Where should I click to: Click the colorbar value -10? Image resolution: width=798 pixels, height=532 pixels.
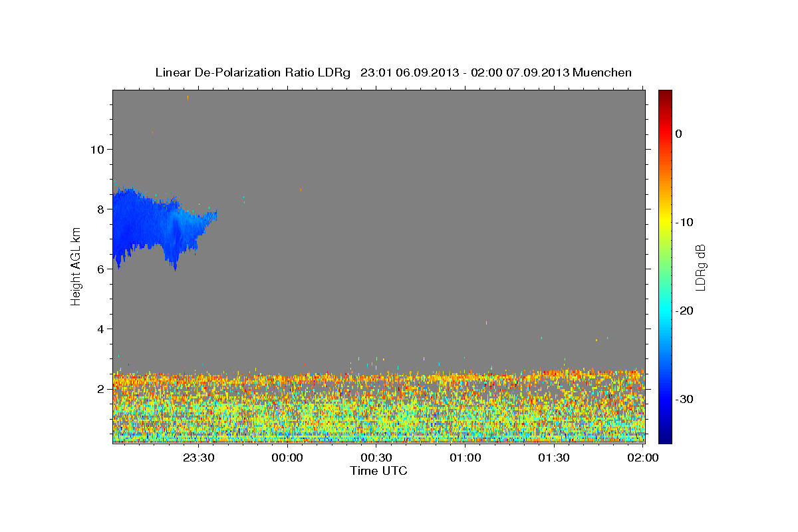685,222
